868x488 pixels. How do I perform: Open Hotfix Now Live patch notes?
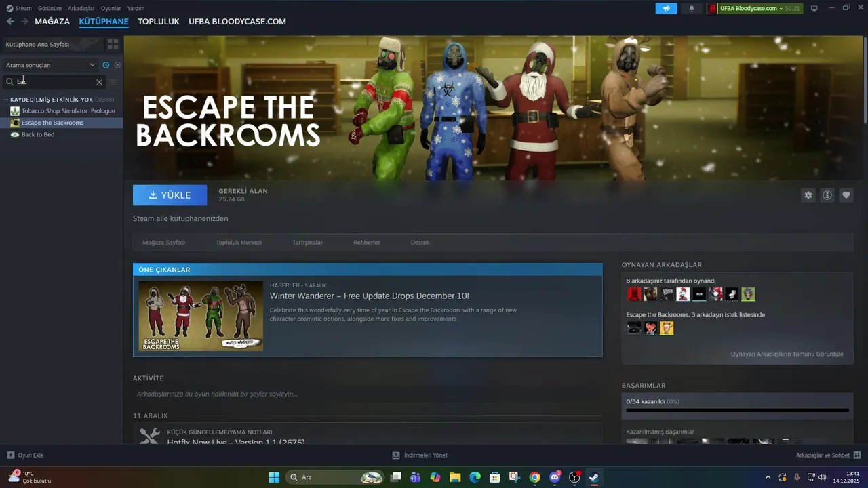click(x=236, y=443)
